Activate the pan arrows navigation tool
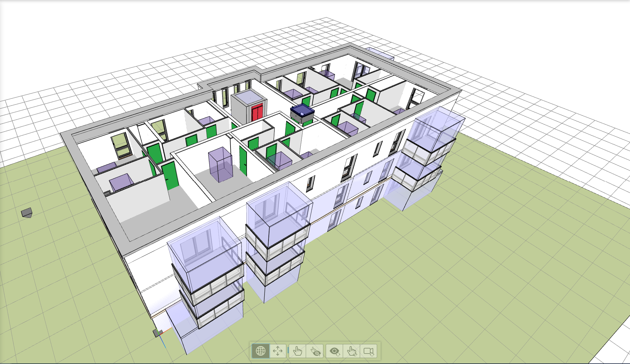The width and height of the screenshot is (630, 364). click(x=278, y=351)
